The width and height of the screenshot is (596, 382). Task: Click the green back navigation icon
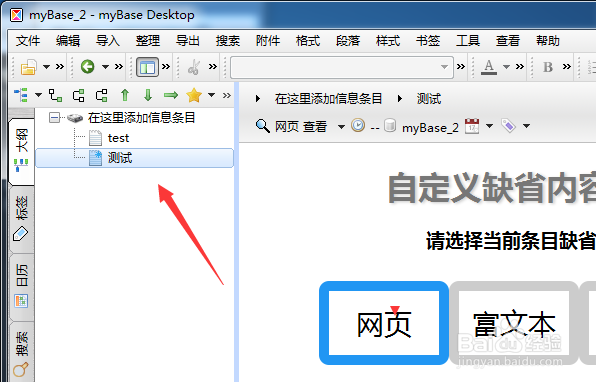(x=87, y=67)
